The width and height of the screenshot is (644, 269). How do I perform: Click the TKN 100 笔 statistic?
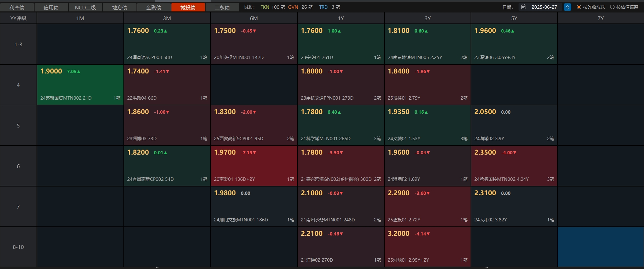[272, 7]
